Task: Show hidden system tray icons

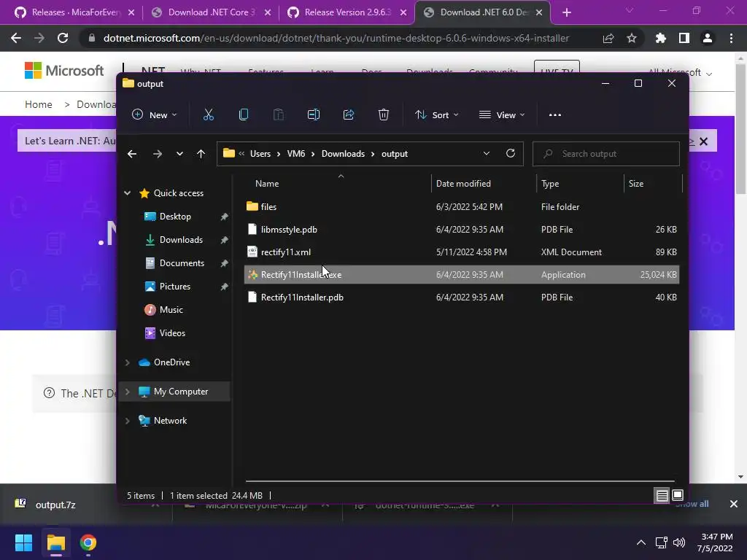Action: 641,542
